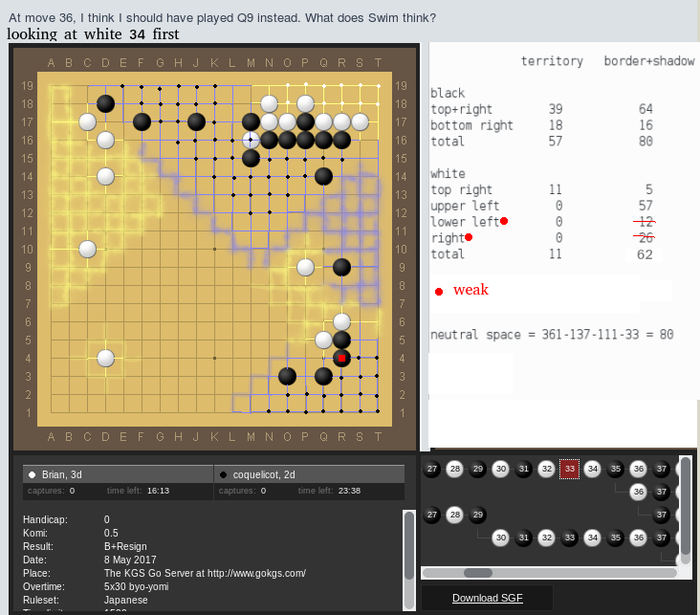This screenshot has height=615, width=700.
Task: Go to white move 28 in top row
Action: (x=455, y=469)
